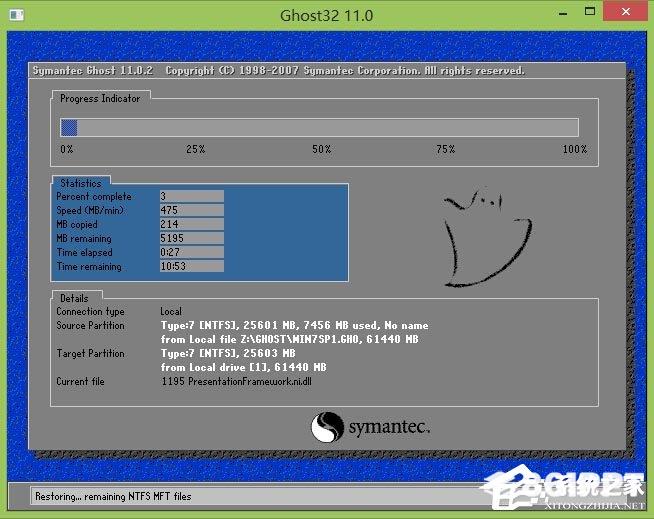The height and width of the screenshot is (519, 654).
Task: Minimize the Ghost32 11.0 window
Action: 563,13
